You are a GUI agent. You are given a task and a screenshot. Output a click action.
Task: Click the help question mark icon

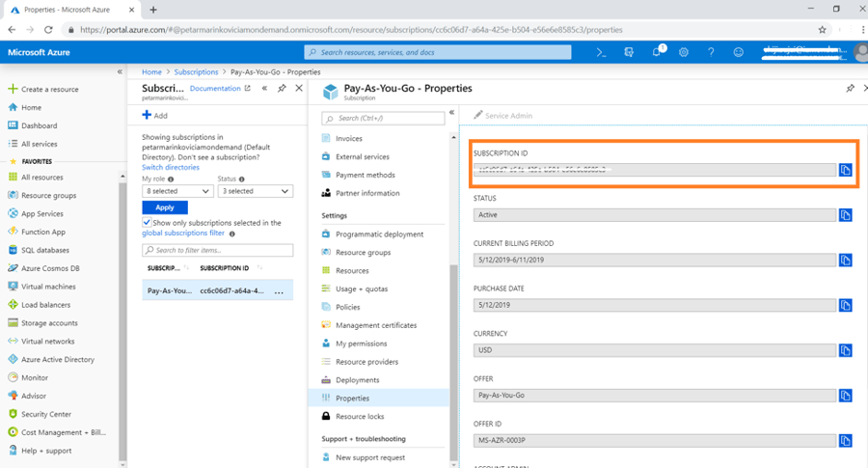[x=711, y=52]
